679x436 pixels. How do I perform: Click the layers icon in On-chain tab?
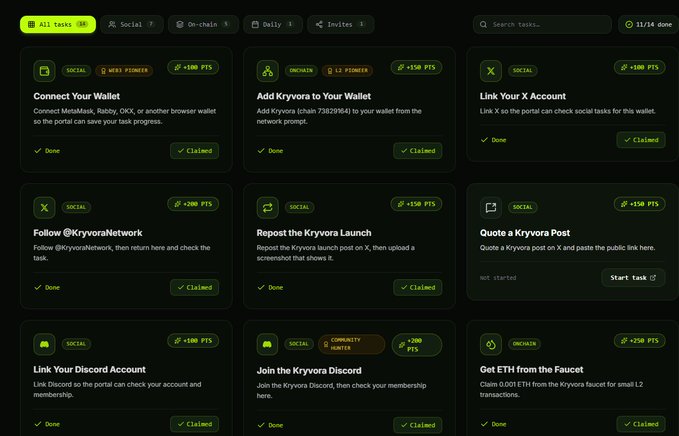click(x=180, y=25)
